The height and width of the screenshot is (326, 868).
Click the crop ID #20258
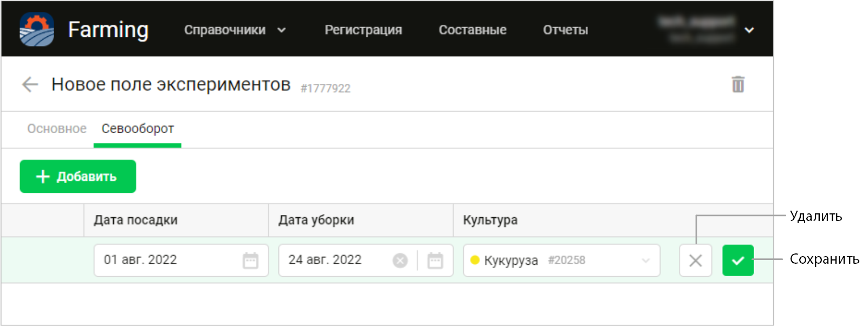567,260
